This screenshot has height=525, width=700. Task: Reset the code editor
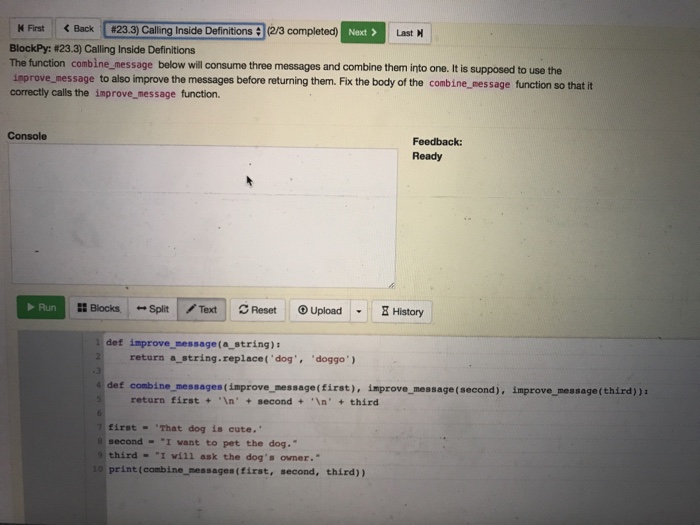click(x=258, y=310)
